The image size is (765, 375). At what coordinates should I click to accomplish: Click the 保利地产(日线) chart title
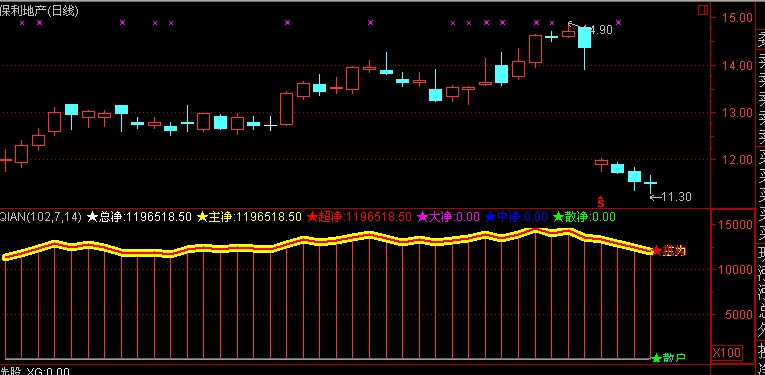click(x=39, y=11)
